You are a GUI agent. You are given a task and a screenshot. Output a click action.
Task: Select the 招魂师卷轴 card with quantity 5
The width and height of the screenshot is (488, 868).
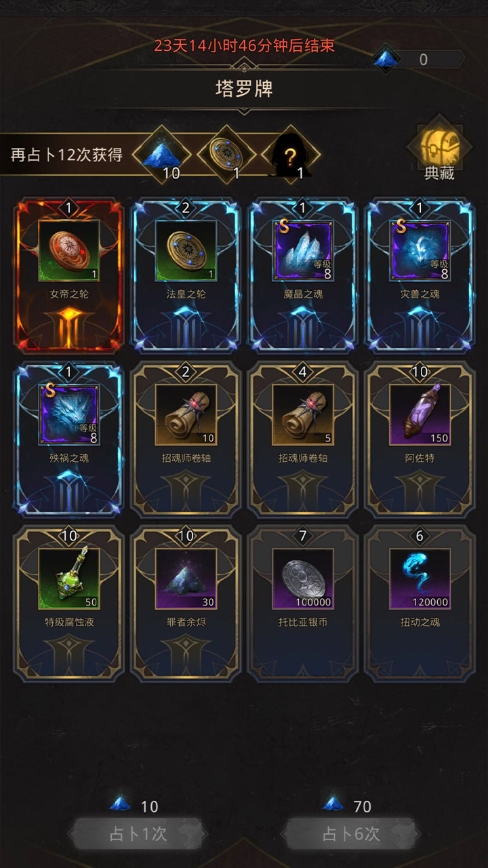click(x=303, y=439)
